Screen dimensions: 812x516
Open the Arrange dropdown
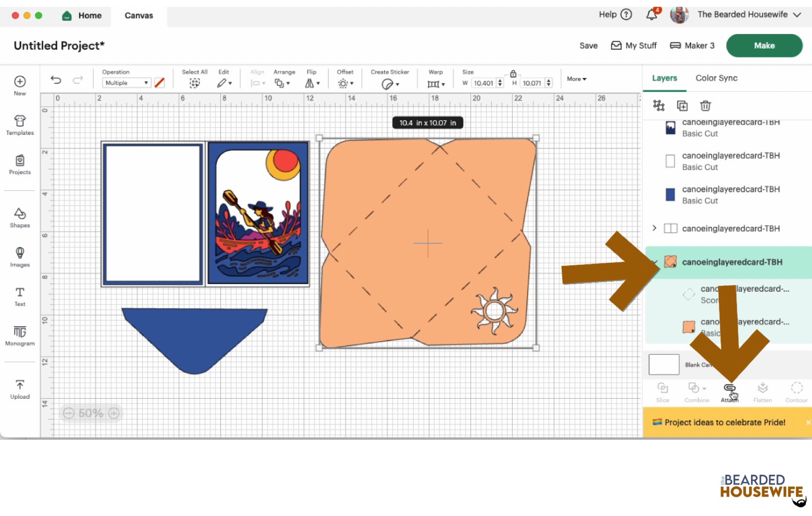coord(282,83)
